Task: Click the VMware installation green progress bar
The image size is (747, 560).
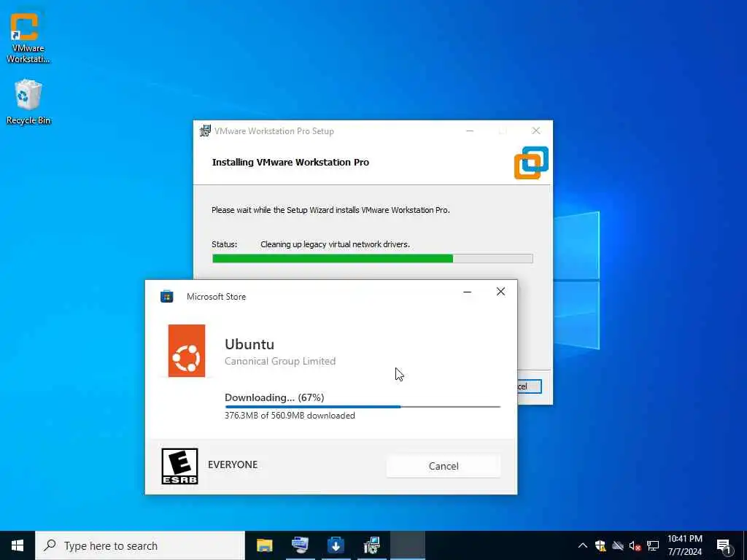Action: coord(372,259)
